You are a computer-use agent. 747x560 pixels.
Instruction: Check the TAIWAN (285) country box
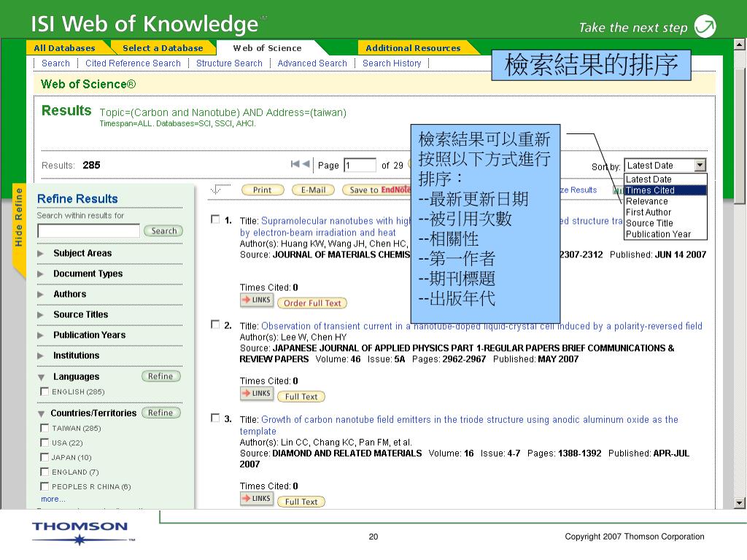[44, 428]
